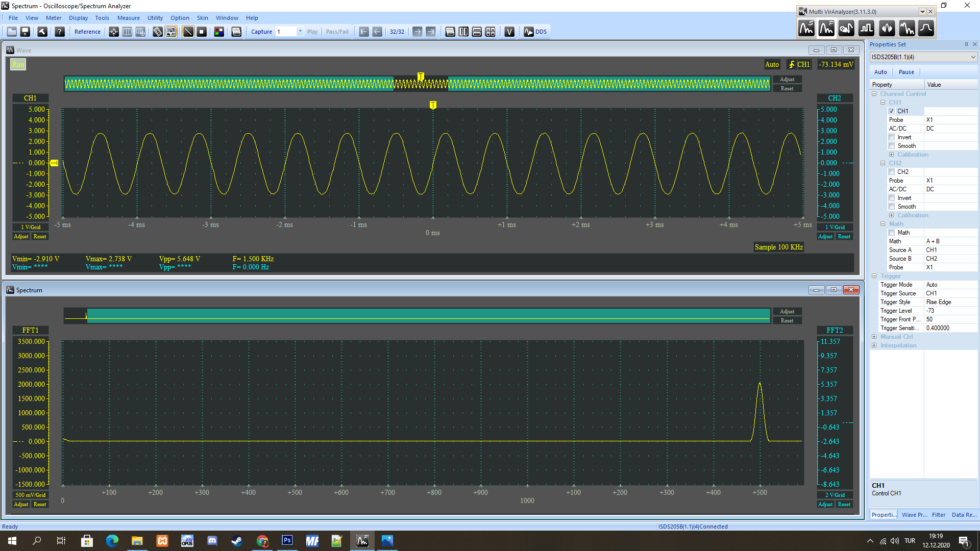980x551 pixels.
Task: Jump to first captured frame arrow
Action: tap(364, 32)
